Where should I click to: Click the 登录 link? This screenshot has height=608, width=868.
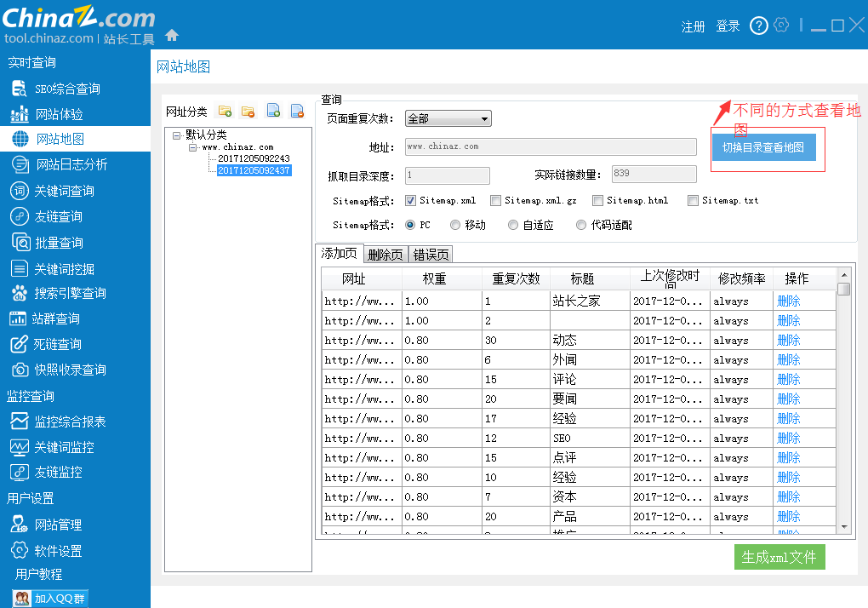[x=728, y=26]
